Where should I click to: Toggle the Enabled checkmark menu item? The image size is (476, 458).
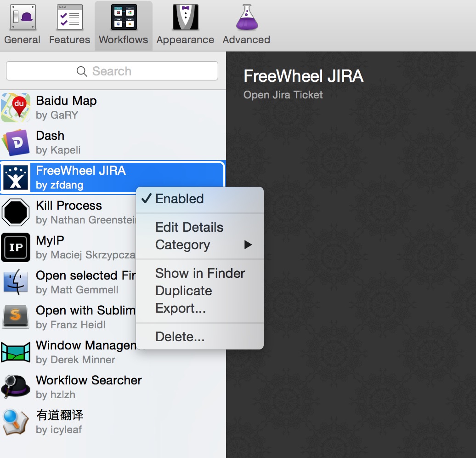click(200, 199)
